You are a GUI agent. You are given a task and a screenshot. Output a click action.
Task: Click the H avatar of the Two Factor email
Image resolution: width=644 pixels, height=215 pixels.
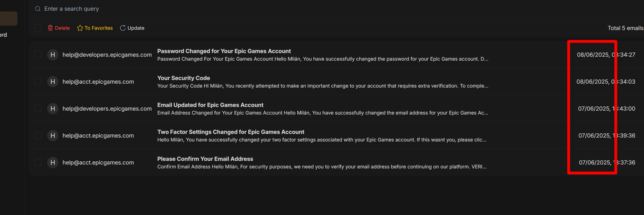click(x=53, y=136)
